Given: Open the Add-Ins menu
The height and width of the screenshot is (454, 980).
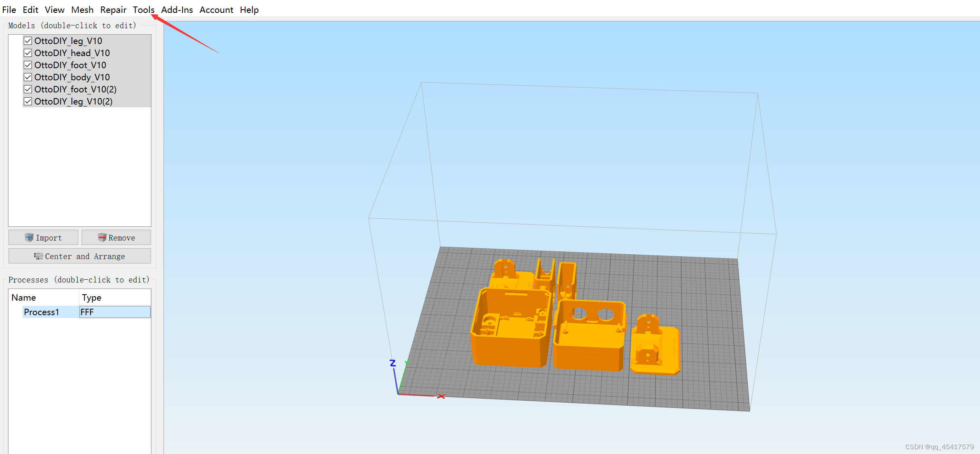Looking at the screenshot, I should [176, 10].
